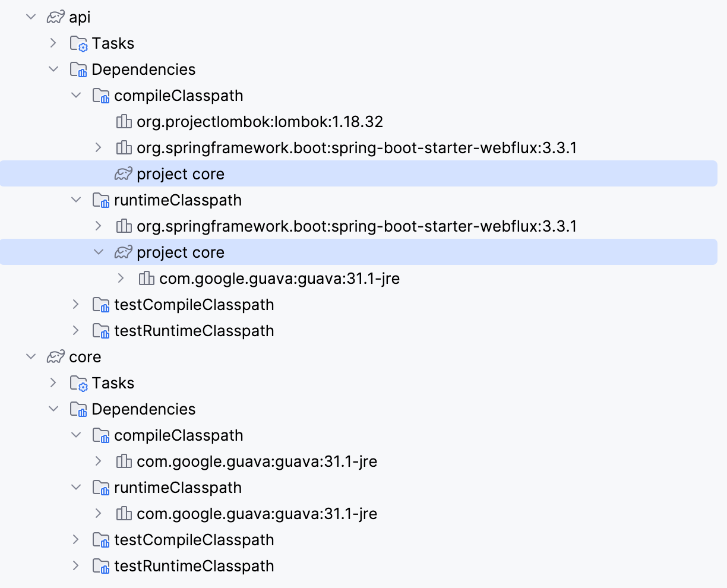Expand api testCompileClasspath configuration

[76, 305]
